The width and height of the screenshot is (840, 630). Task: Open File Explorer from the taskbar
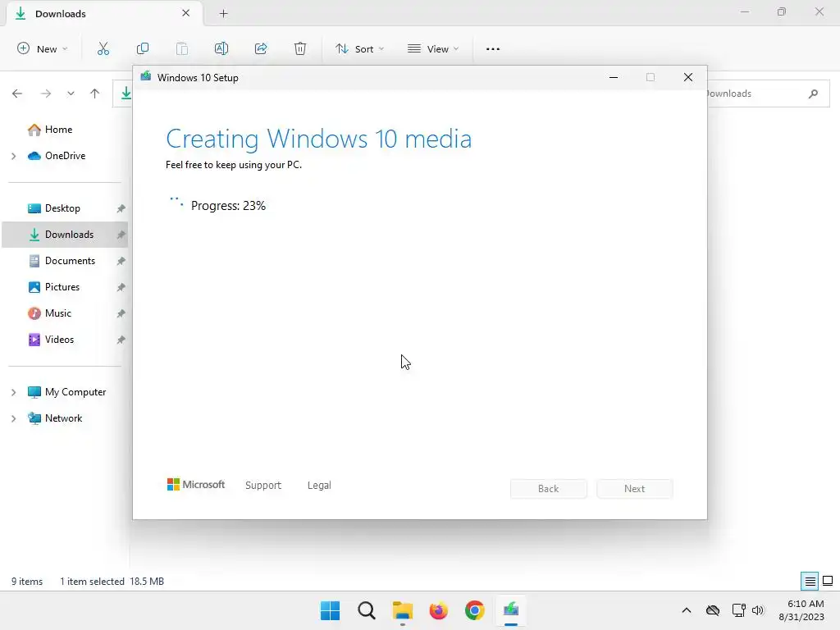point(402,610)
